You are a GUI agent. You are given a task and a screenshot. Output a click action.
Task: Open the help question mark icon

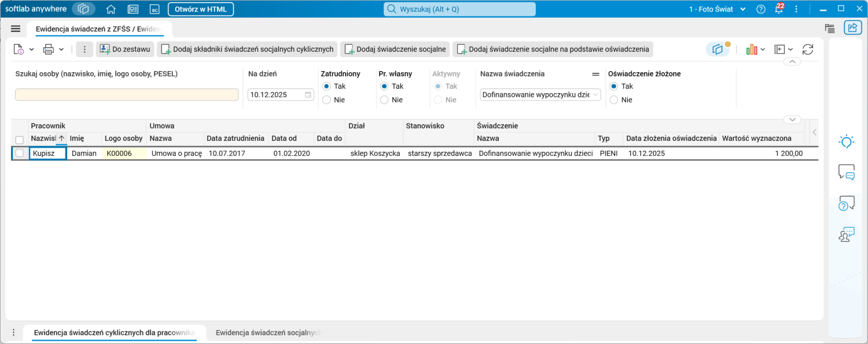click(761, 9)
